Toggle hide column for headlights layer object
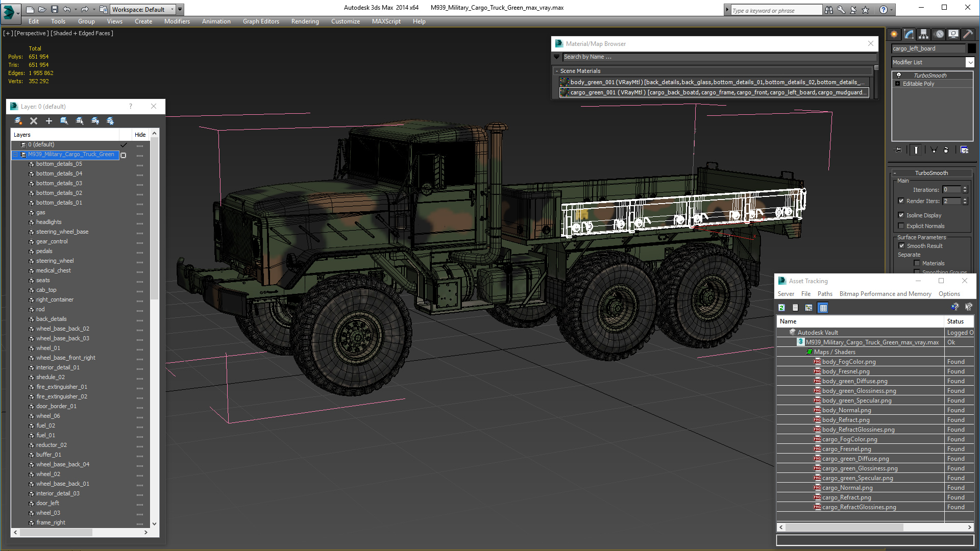Image resolution: width=980 pixels, height=551 pixels. point(140,223)
